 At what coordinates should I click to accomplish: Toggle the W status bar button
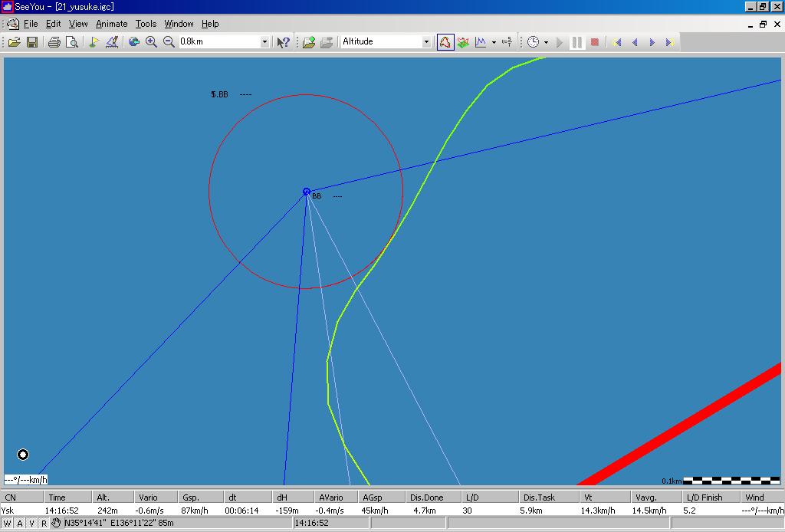point(7,524)
